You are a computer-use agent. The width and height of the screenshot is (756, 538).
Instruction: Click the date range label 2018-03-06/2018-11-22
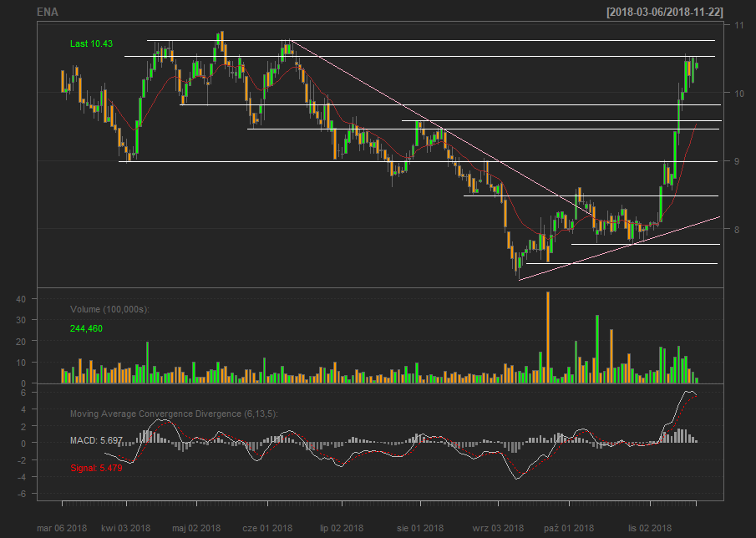click(665, 12)
